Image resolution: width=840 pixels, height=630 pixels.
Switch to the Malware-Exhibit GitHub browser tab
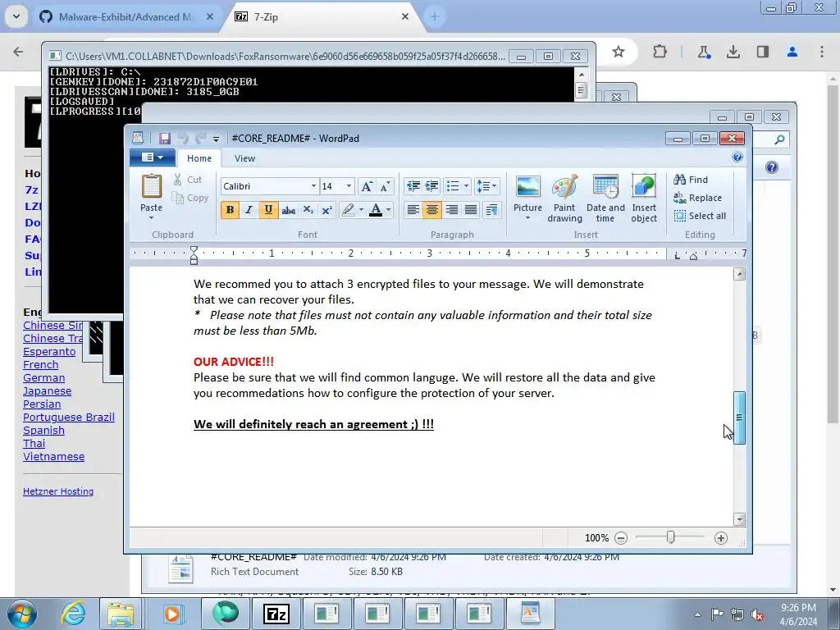tap(126, 16)
